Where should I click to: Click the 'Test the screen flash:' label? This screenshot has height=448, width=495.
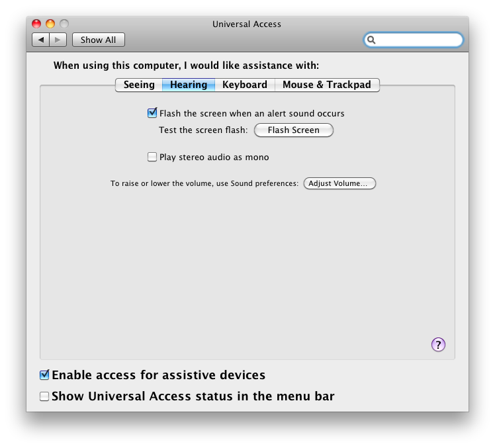point(203,130)
